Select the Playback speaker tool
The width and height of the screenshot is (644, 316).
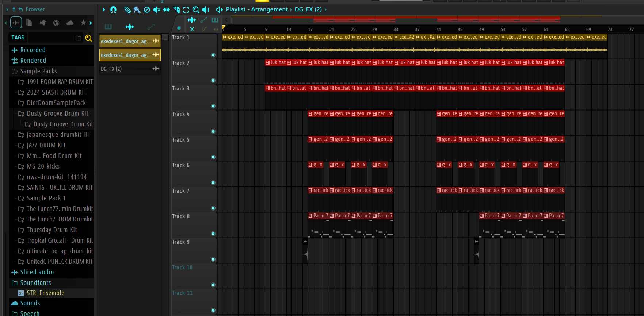tap(206, 10)
